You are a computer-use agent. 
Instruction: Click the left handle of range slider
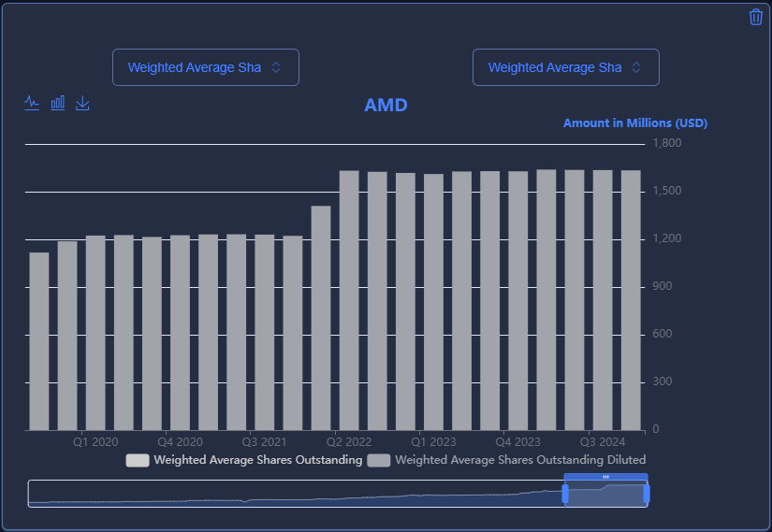click(x=565, y=493)
